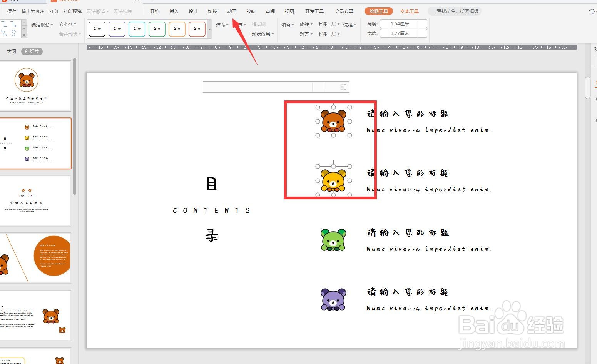Image resolution: width=597 pixels, height=364 pixels.
Task: Open the 编辑形状 dropdown
Action: tap(42, 25)
